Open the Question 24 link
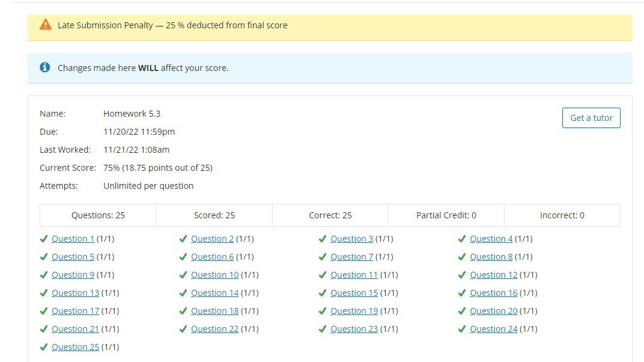 494,329
